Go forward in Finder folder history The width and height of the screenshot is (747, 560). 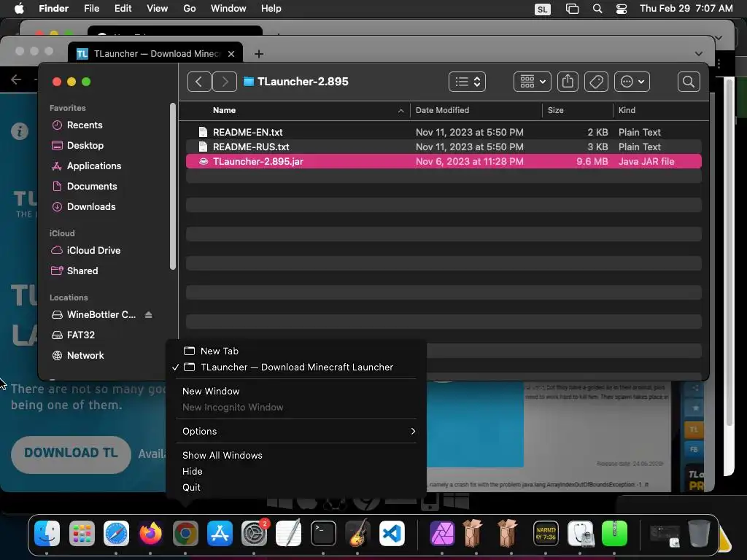(225, 82)
